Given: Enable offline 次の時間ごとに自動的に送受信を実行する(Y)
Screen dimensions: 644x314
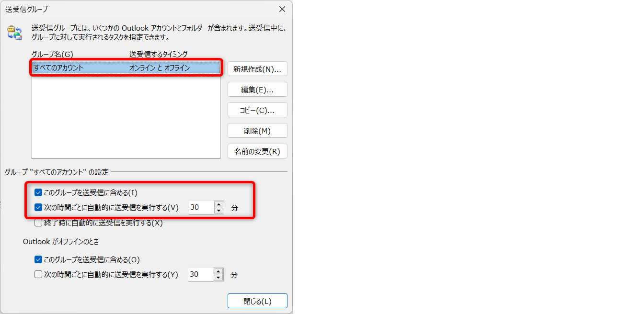Looking at the screenshot, I should tap(38, 275).
